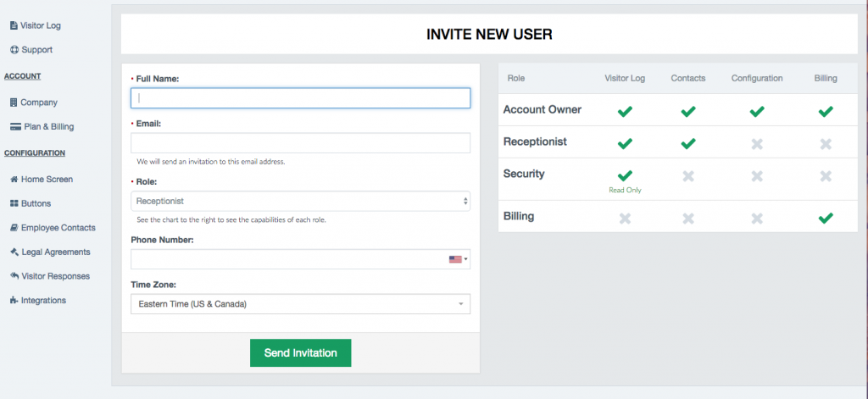This screenshot has height=399, width=868.
Task: Click the Send Invitation button
Action: coord(301,353)
